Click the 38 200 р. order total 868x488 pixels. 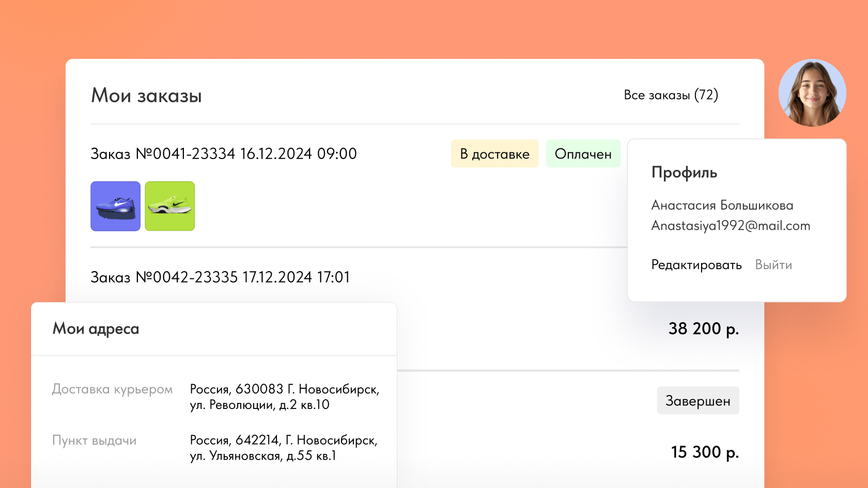click(703, 329)
